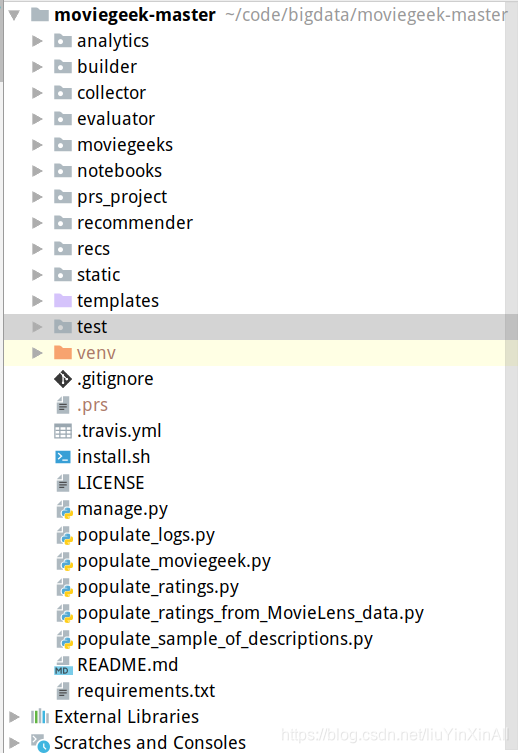This screenshot has height=753, width=518.
Task: Select the notebooks folder label
Action: (120, 170)
